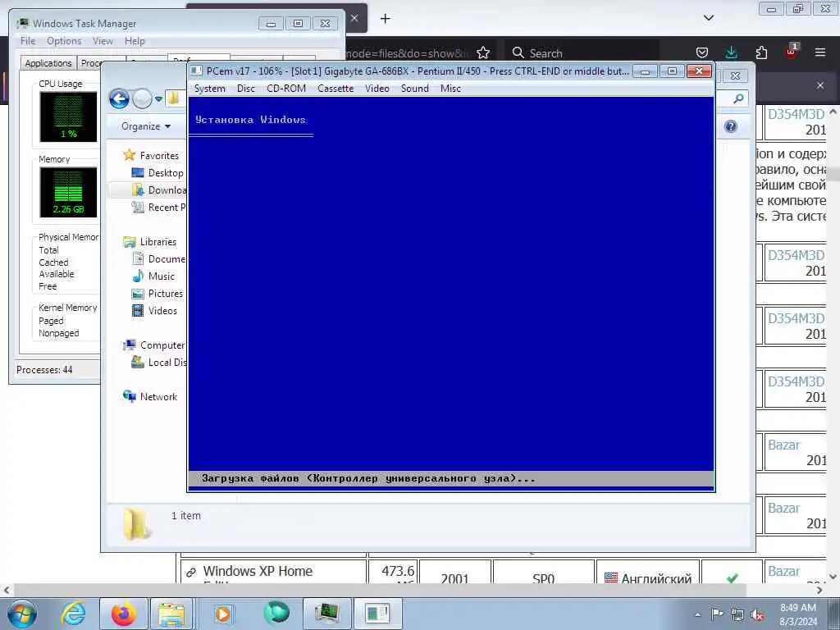This screenshot has width=840, height=630.
Task: Open Task Manager View menu
Action: (103, 41)
